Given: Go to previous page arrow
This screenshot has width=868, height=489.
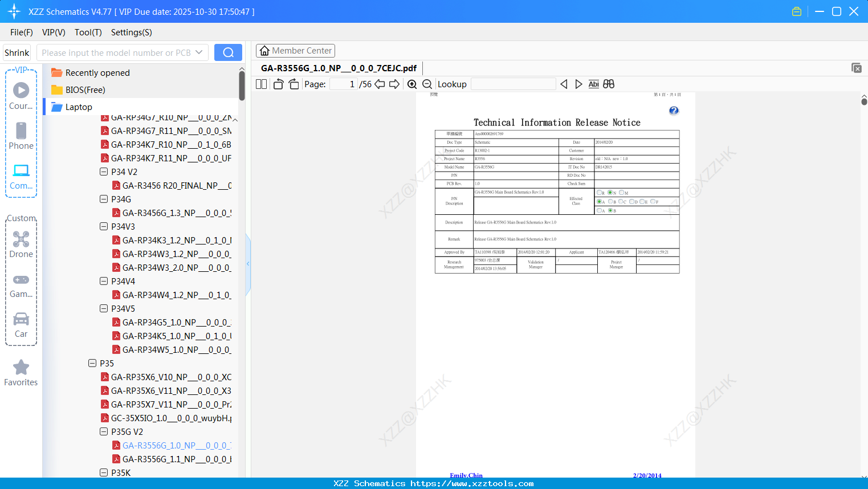Looking at the screenshot, I should click(380, 84).
